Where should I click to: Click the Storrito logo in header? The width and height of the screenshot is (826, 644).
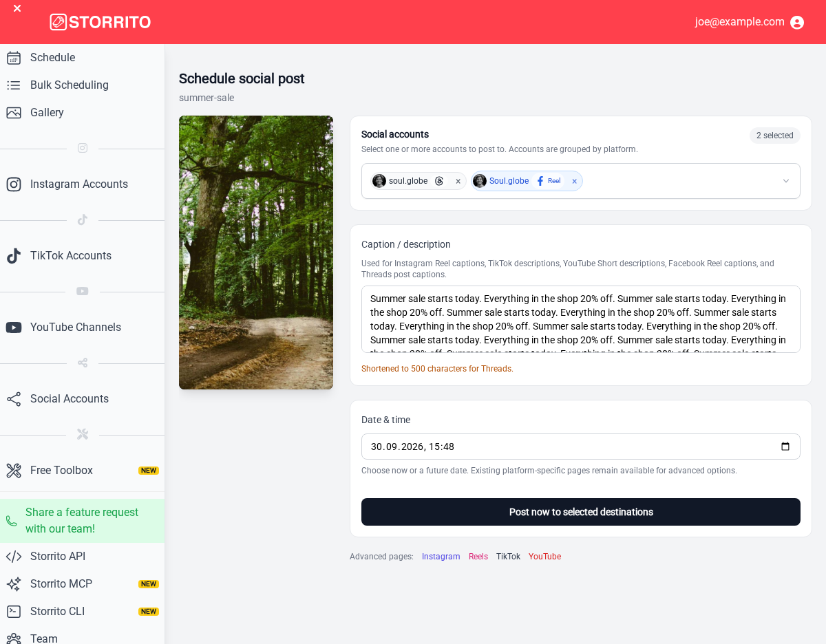click(100, 22)
